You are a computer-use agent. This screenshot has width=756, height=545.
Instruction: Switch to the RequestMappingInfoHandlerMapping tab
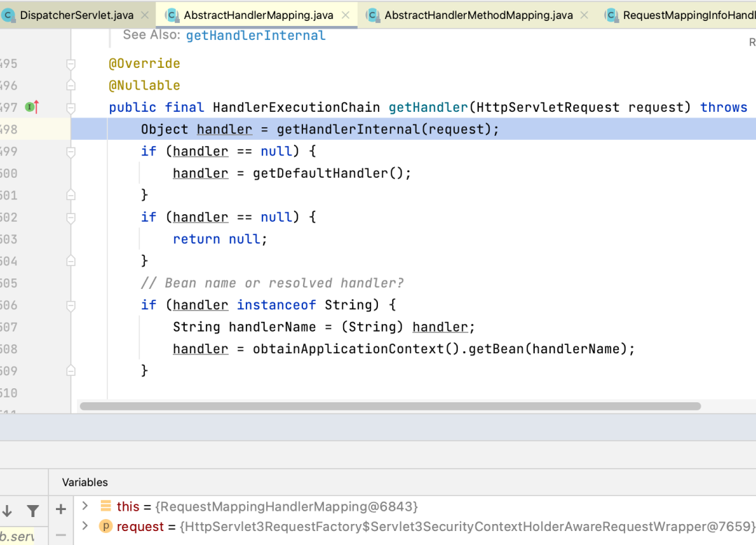pyautogui.click(x=687, y=15)
